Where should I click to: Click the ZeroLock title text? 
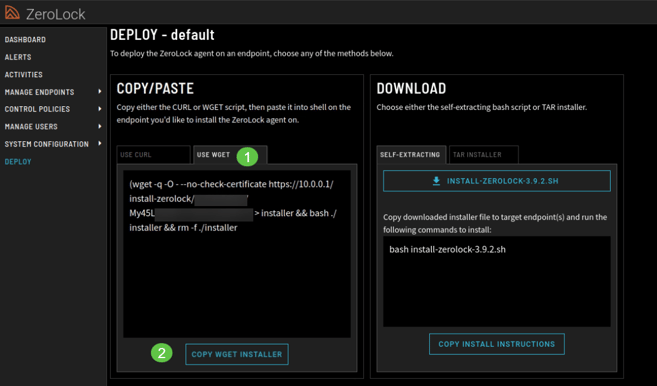coord(56,14)
